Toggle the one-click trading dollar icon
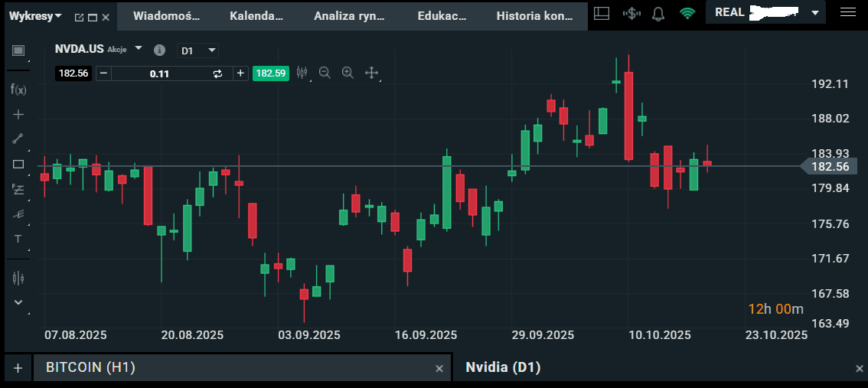 point(631,13)
